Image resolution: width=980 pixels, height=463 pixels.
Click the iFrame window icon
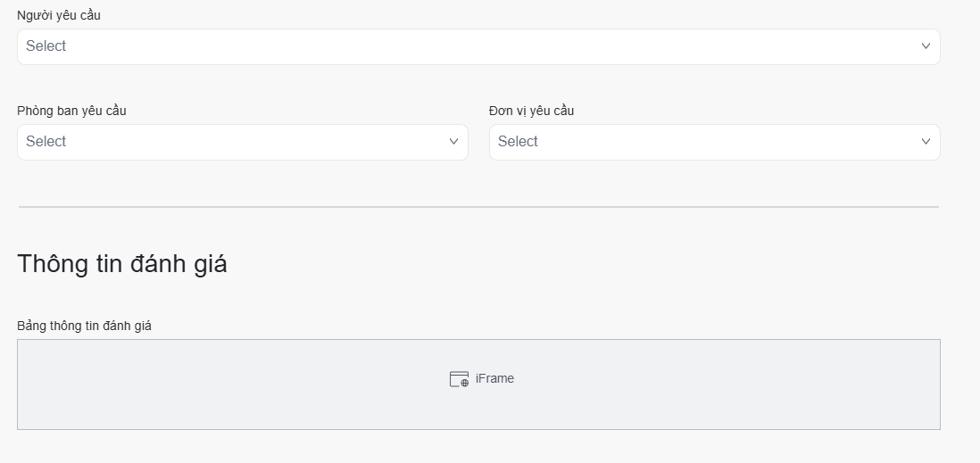pyautogui.click(x=459, y=379)
